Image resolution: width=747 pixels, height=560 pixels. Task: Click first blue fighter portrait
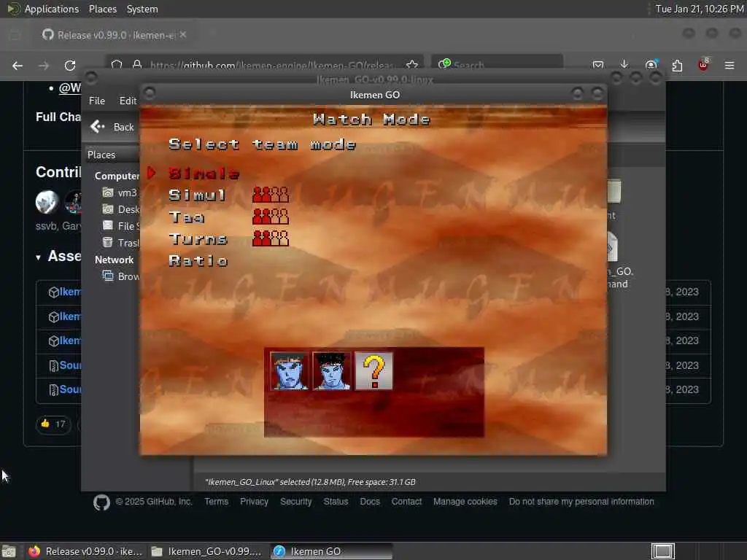pos(289,371)
